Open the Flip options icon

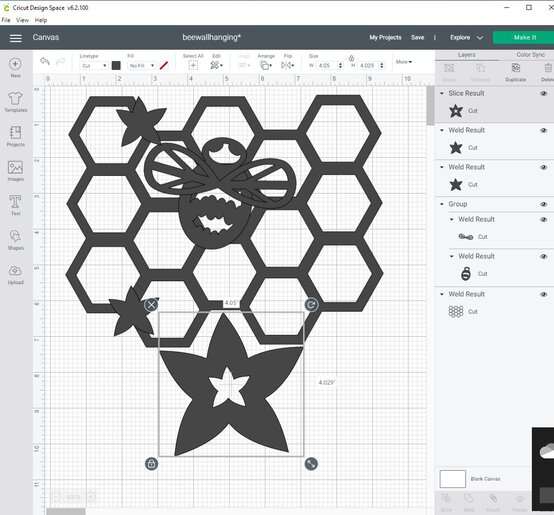pos(287,65)
